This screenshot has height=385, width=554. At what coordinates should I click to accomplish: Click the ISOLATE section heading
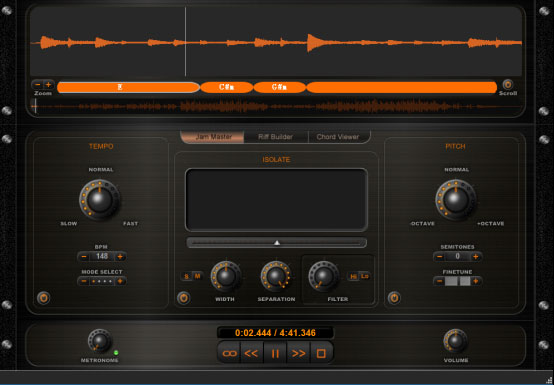[x=276, y=160]
